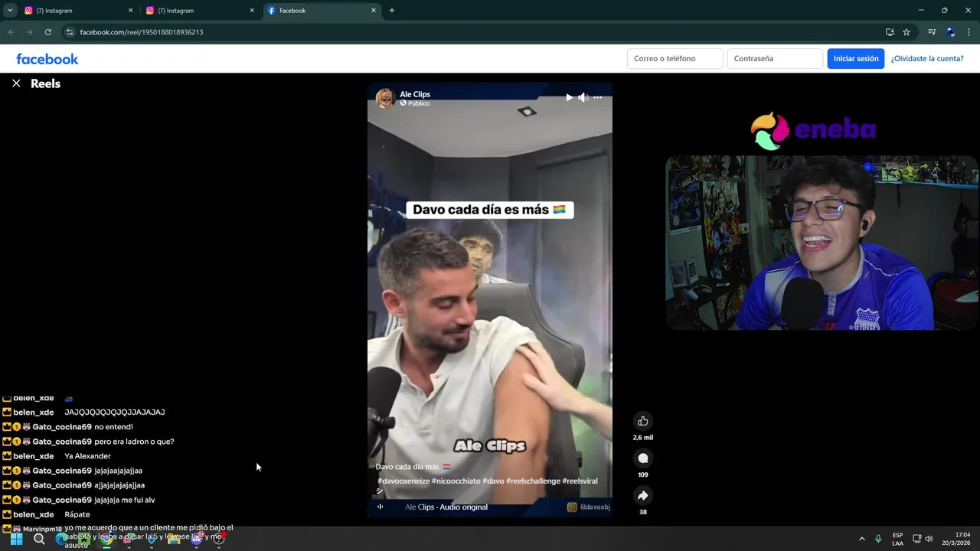Focus the Contraseña password field
This screenshot has width=980, height=551.
click(775, 59)
